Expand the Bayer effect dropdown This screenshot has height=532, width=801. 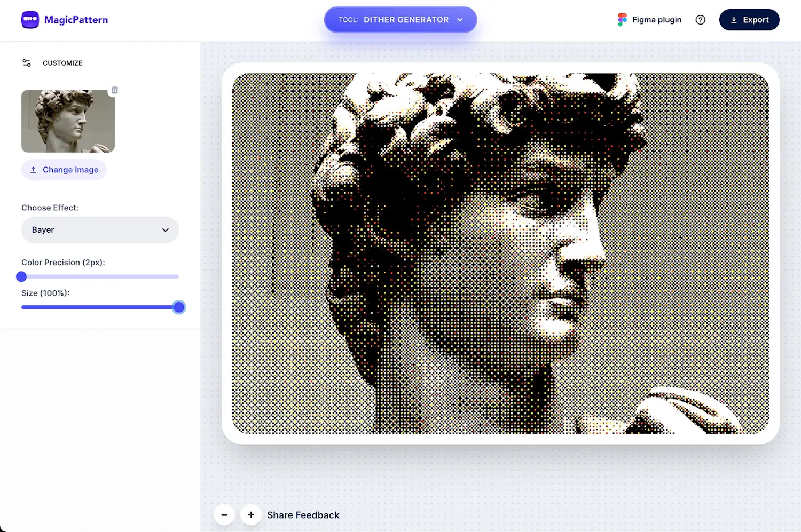click(100, 230)
